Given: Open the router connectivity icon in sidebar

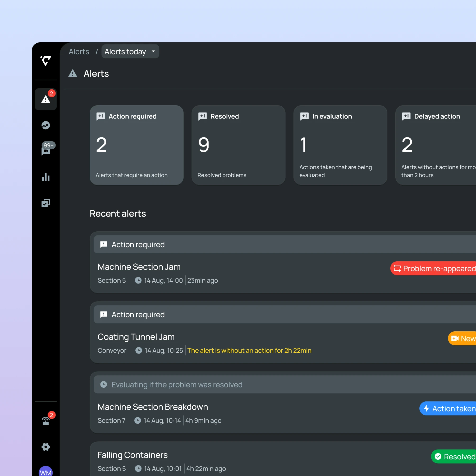Looking at the screenshot, I should pos(45,420).
